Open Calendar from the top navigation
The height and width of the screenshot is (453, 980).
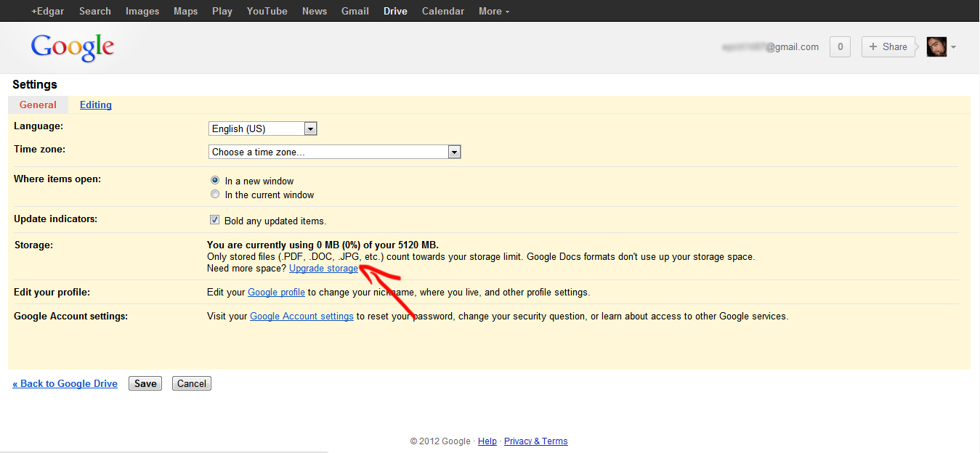coord(442,11)
